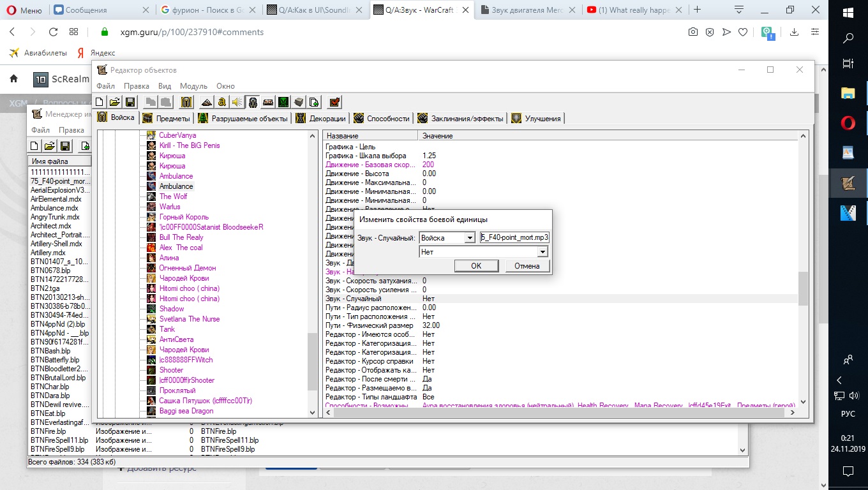The image size is (868, 490).
Task: Open the Trigger Editor toolbar icon
Action: tap(221, 102)
